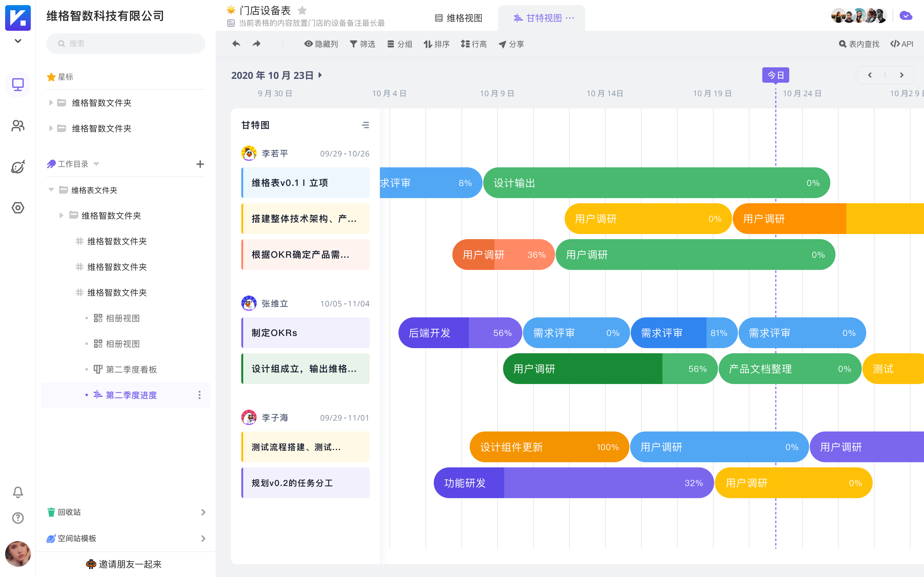Collapse the 维格表文件夹 tree node
This screenshot has height=577, width=924.
[51, 190]
